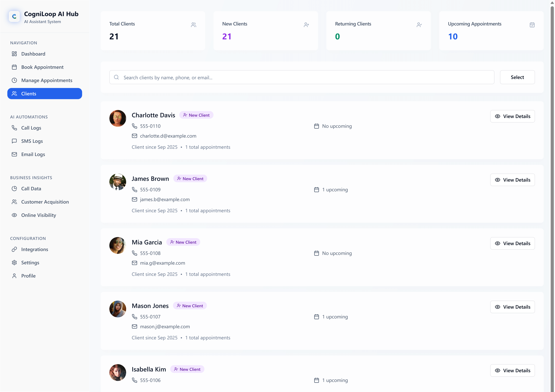The width and height of the screenshot is (555, 392).
Task: Open the SMS Logs section
Action: pyautogui.click(x=32, y=141)
